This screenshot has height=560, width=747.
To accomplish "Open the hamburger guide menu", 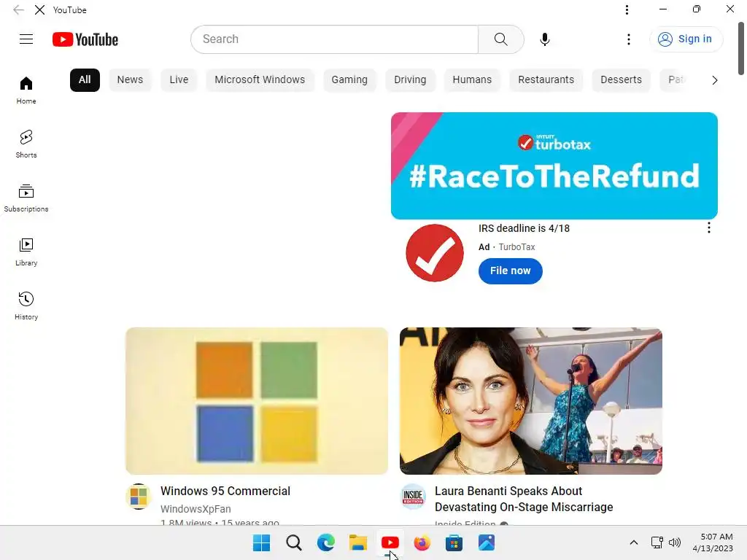I will click(26, 39).
